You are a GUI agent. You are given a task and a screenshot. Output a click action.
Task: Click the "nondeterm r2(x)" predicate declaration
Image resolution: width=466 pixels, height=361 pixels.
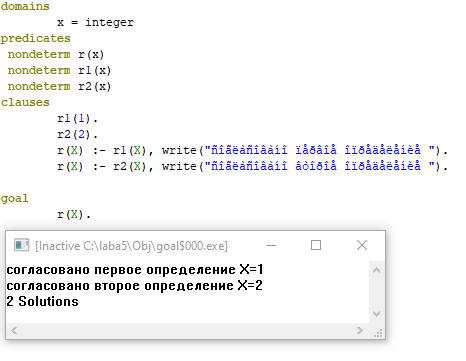59,86
